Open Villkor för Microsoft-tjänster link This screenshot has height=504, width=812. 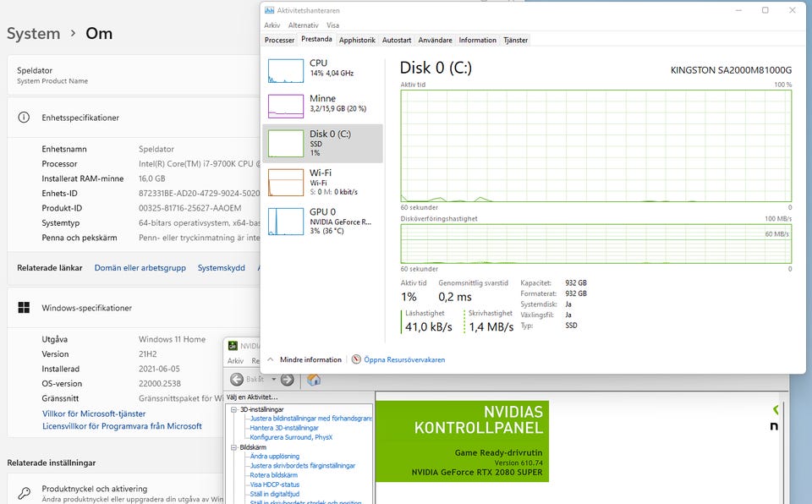pyautogui.click(x=94, y=414)
